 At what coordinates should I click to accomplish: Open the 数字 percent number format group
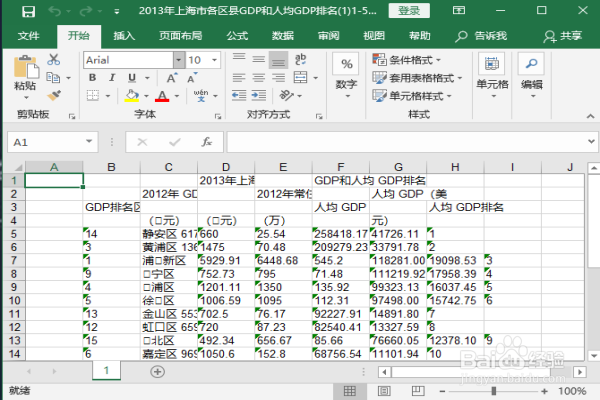346,75
